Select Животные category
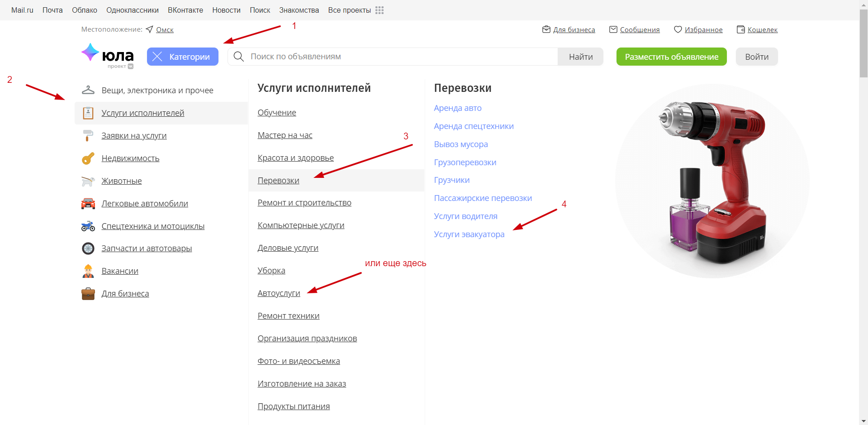Viewport: 868px width, 425px height. [122, 181]
